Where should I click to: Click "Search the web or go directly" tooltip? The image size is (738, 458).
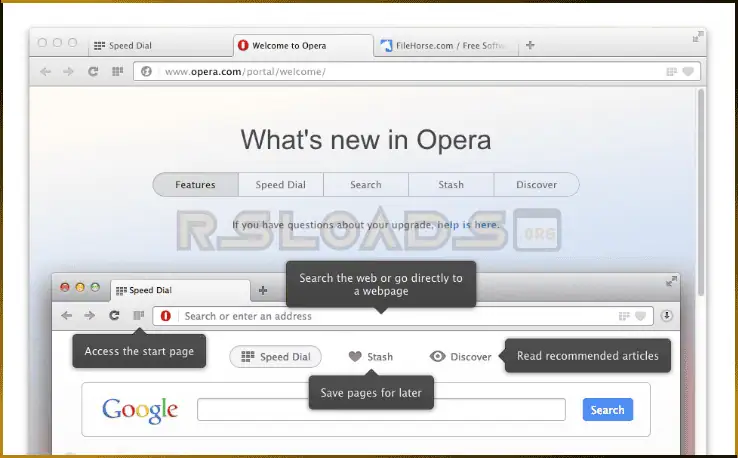click(381, 284)
